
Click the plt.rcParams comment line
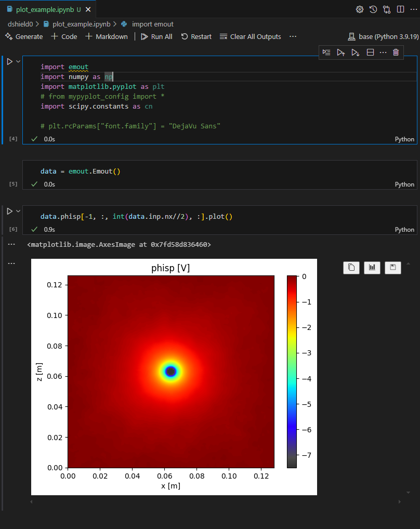click(x=130, y=126)
